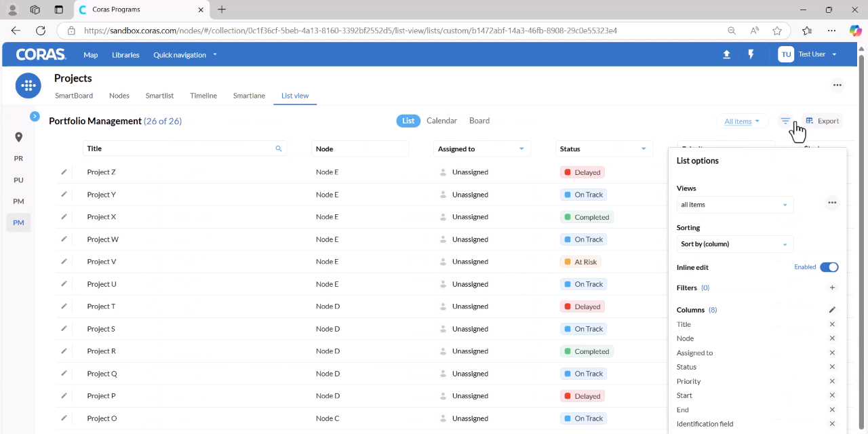
Task: Open the Views ellipsis options button
Action: [832, 203]
